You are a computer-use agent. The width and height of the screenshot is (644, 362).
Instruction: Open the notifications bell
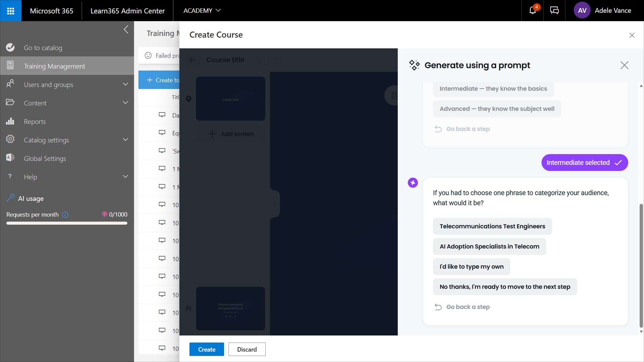pos(532,10)
